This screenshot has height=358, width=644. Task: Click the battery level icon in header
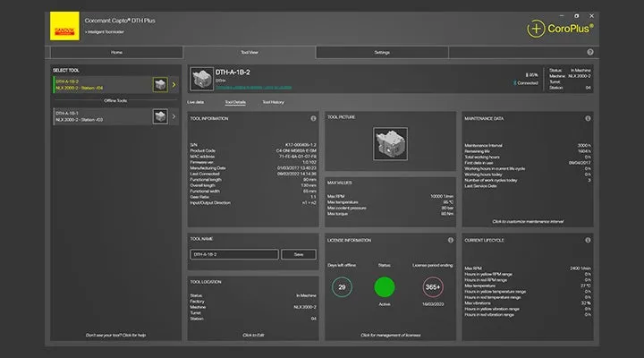click(x=527, y=75)
